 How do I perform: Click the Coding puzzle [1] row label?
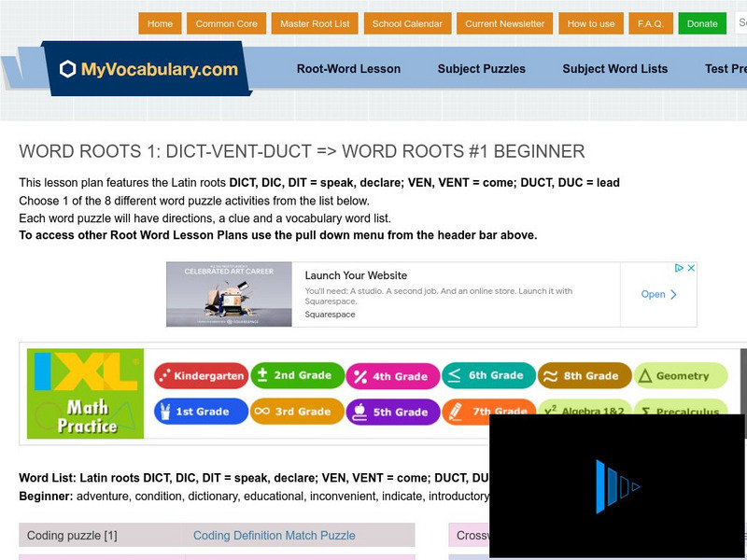[x=72, y=535]
